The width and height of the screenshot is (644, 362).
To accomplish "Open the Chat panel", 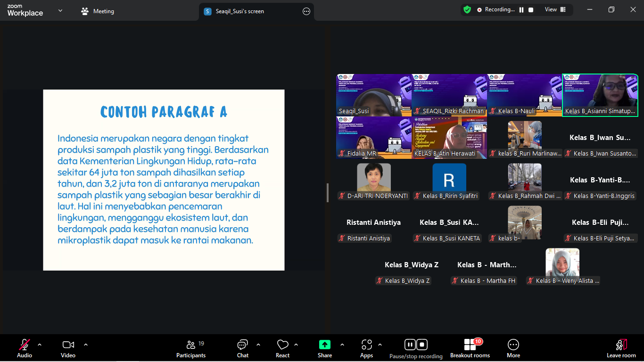I will tap(242, 345).
